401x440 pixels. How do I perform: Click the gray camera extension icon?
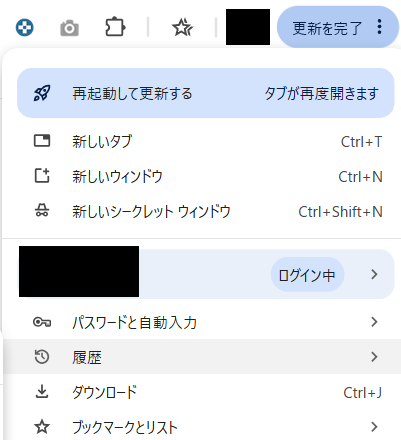[69, 28]
